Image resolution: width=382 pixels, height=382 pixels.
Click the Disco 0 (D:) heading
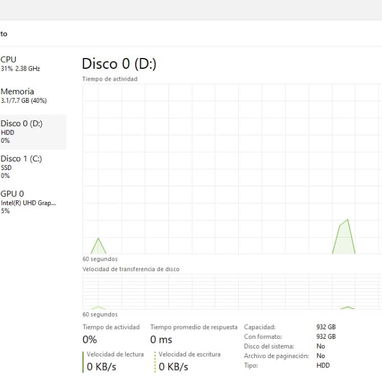[x=119, y=64]
